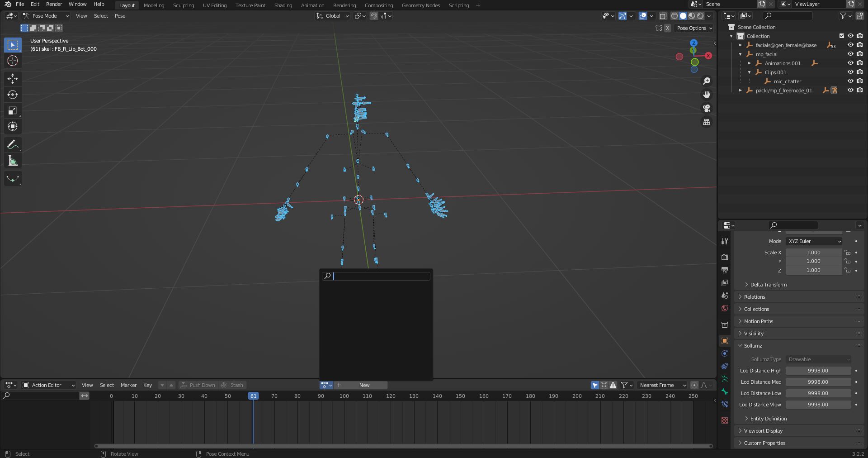Open World properties tab icon
This screenshot has height=458, width=868.
725,308
